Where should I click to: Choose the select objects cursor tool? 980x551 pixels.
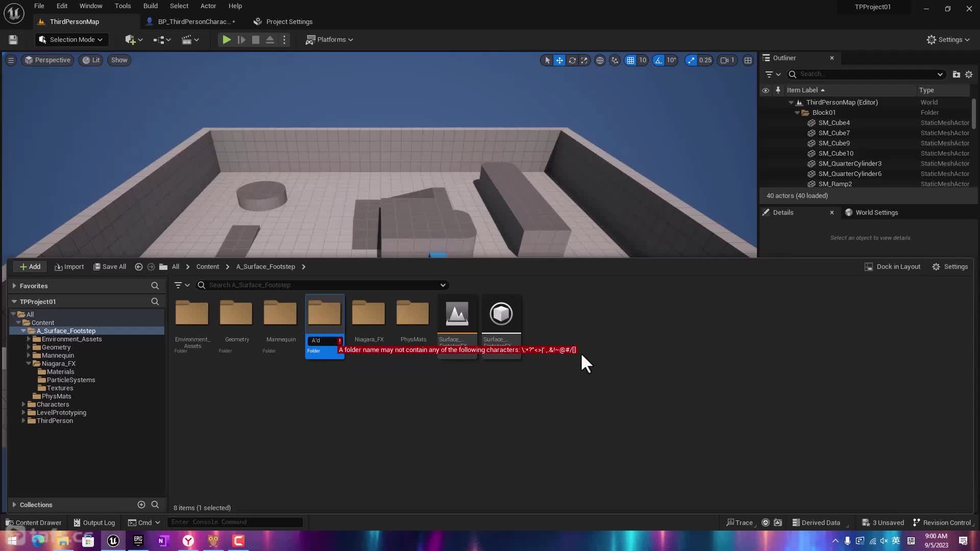(x=547, y=60)
